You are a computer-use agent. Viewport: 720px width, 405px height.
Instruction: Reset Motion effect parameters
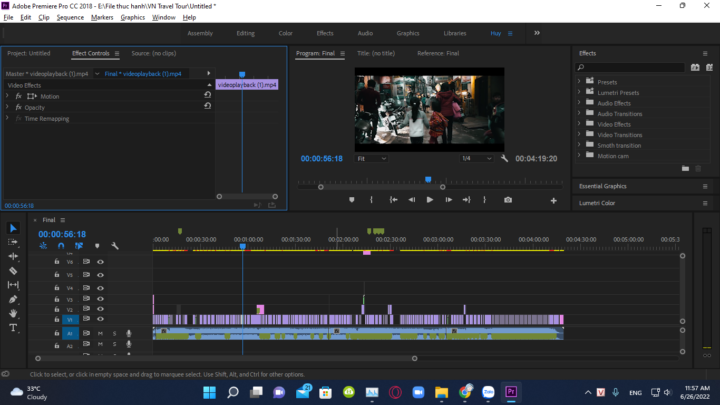pyautogui.click(x=208, y=95)
